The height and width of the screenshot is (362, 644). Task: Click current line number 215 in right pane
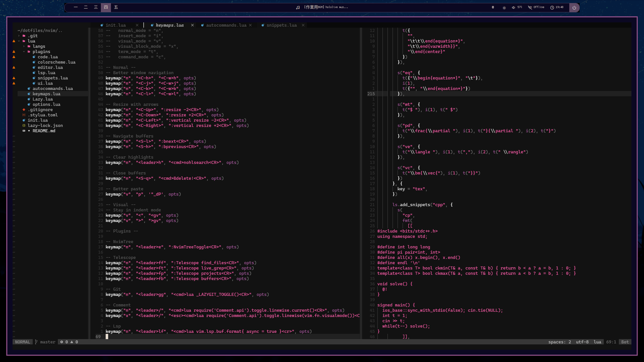coord(371,94)
